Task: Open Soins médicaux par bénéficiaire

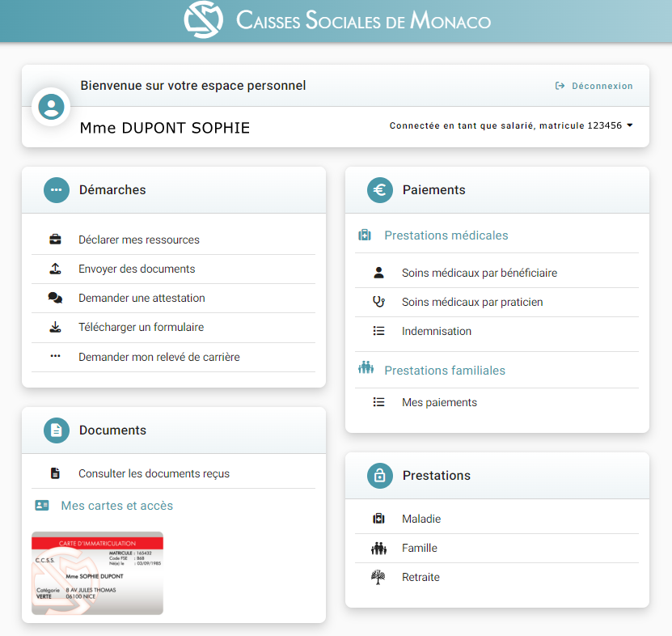Action: coord(479,273)
